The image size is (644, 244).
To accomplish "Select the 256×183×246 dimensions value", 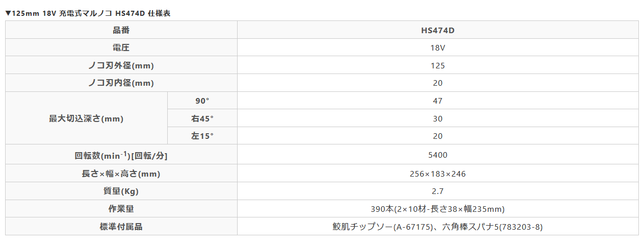I will [437, 174].
